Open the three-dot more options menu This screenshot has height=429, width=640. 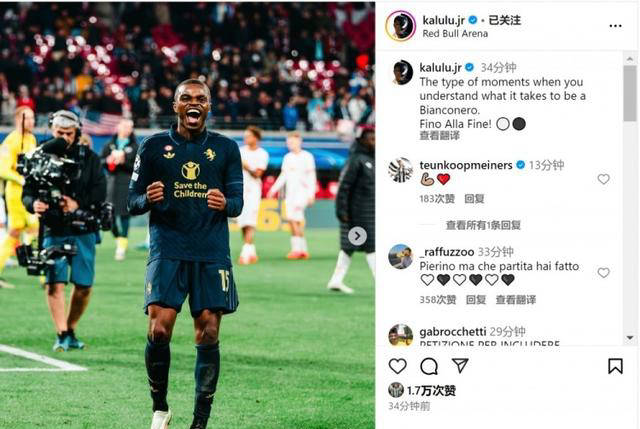point(615,26)
